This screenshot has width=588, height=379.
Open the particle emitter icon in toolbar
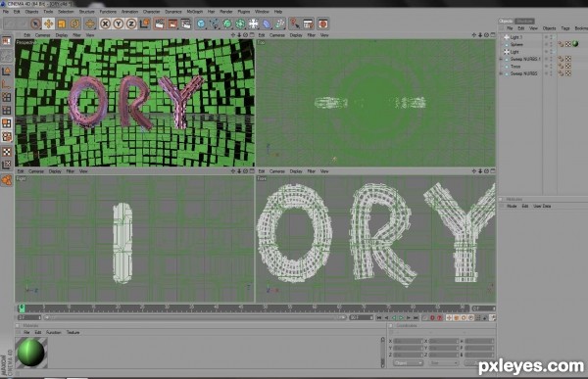point(279,24)
